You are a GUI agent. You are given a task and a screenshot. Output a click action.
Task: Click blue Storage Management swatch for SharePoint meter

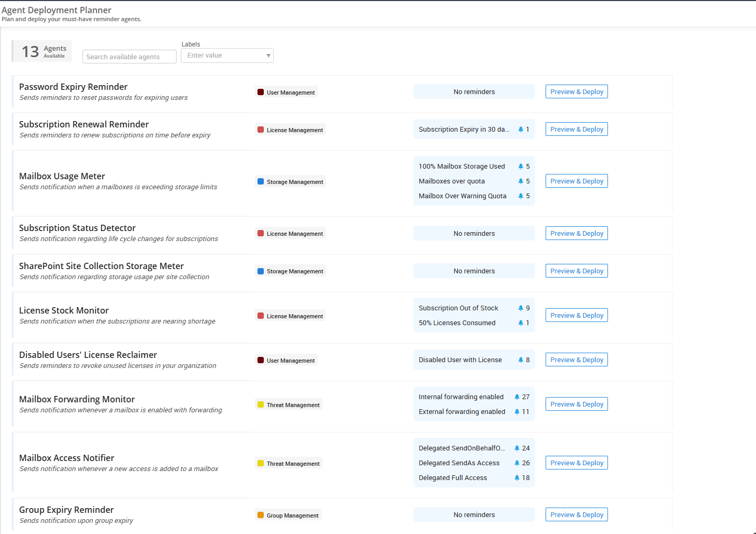[261, 271]
